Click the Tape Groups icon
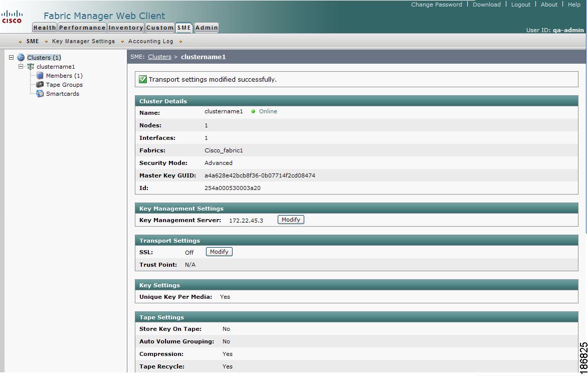 pyautogui.click(x=40, y=85)
